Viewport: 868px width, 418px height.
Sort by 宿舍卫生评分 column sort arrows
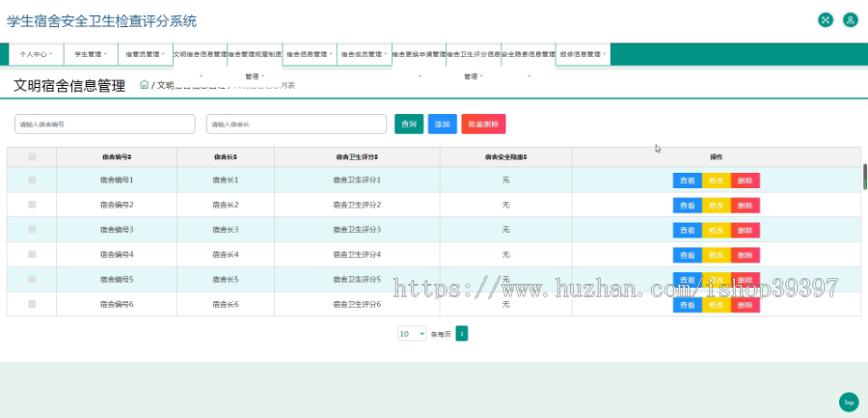click(376, 157)
